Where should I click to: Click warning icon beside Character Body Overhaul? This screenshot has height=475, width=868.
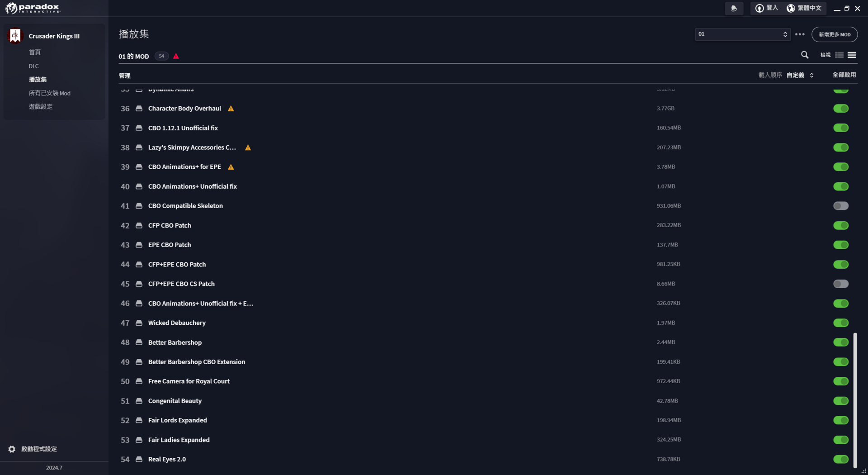(231, 109)
